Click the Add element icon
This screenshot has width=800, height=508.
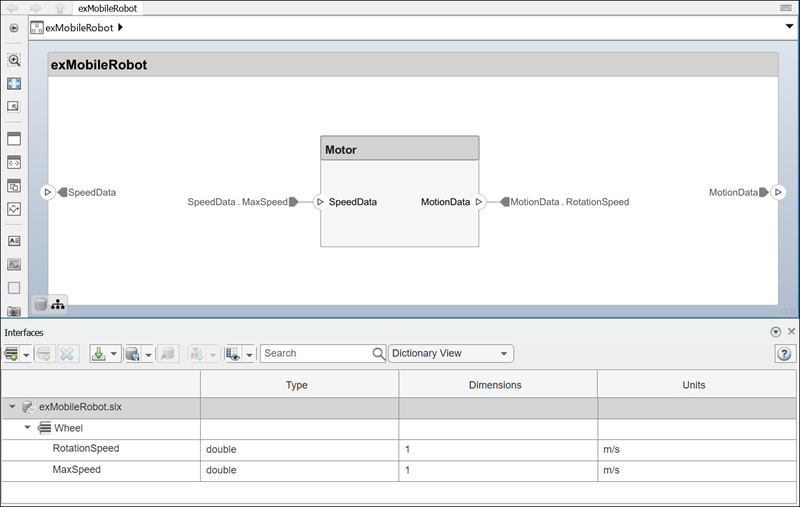click(x=44, y=353)
